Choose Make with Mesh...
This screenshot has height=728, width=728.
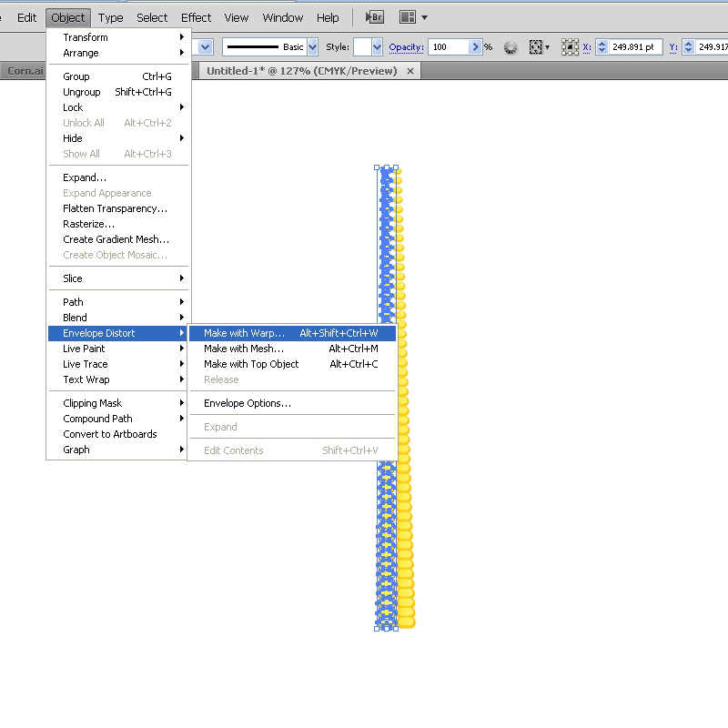(x=292, y=349)
